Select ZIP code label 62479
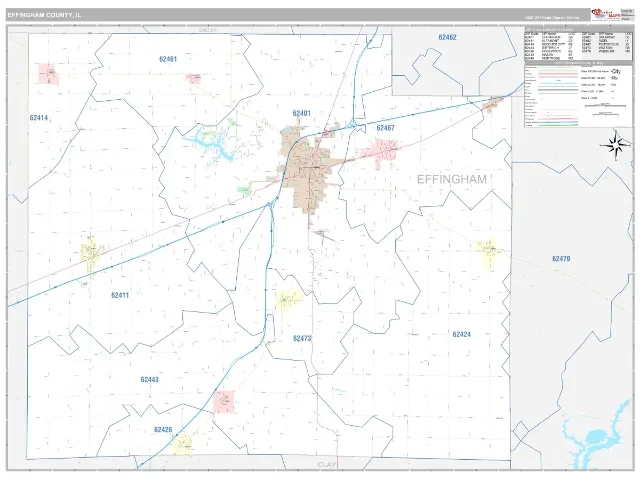The image size is (640, 480). 561,259
